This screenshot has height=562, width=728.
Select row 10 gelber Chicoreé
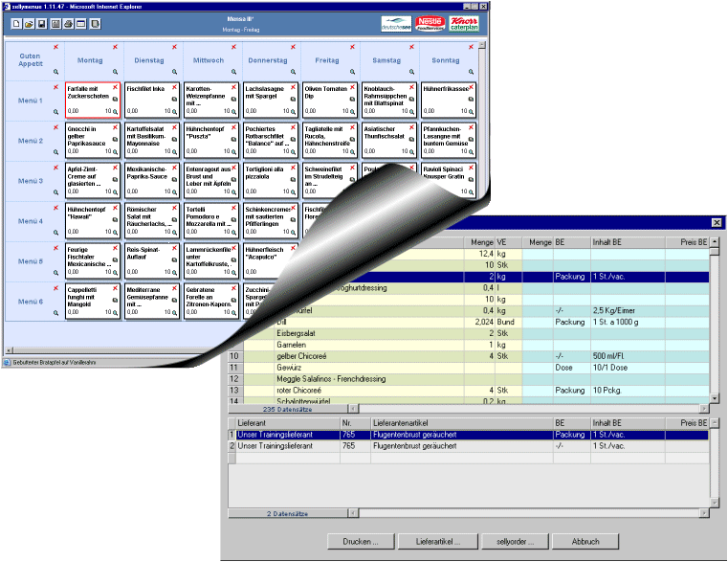469,356
